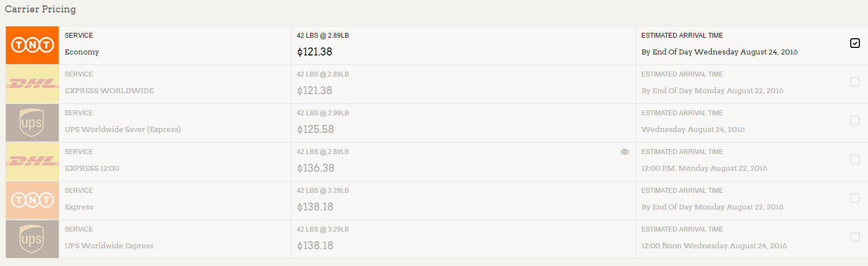868x266 pixels.
Task: Click the $121.38 TNT Economy price
Action: click(314, 52)
